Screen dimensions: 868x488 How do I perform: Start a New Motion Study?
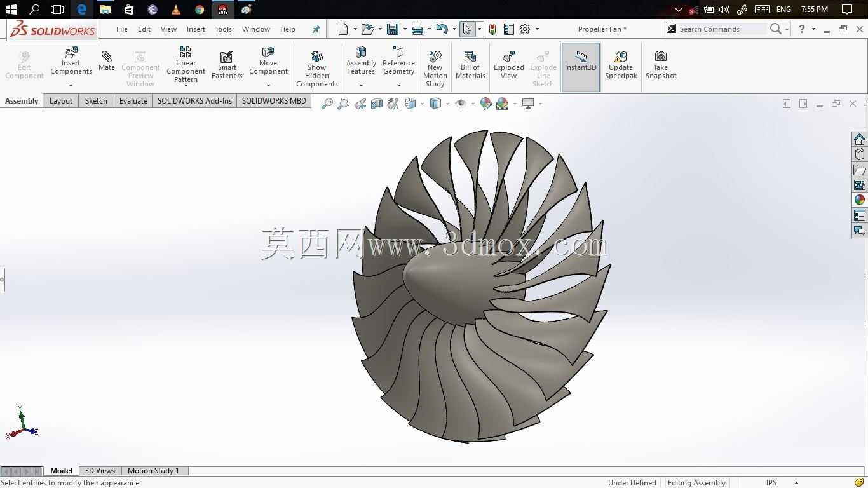coord(435,67)
